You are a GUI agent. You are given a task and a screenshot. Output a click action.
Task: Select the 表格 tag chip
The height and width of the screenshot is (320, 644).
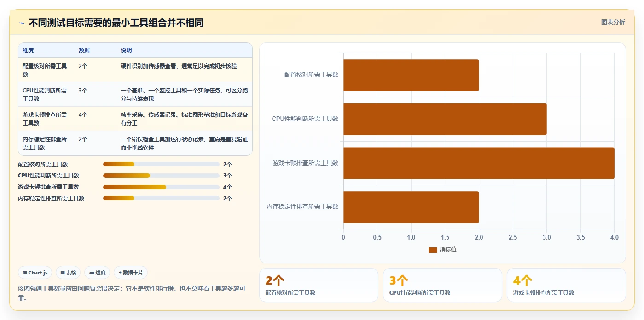68,273
